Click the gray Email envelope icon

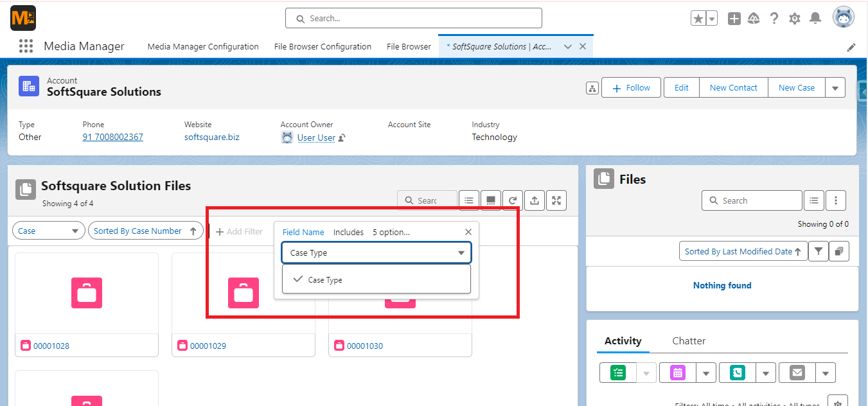click(x=797, y=373)
